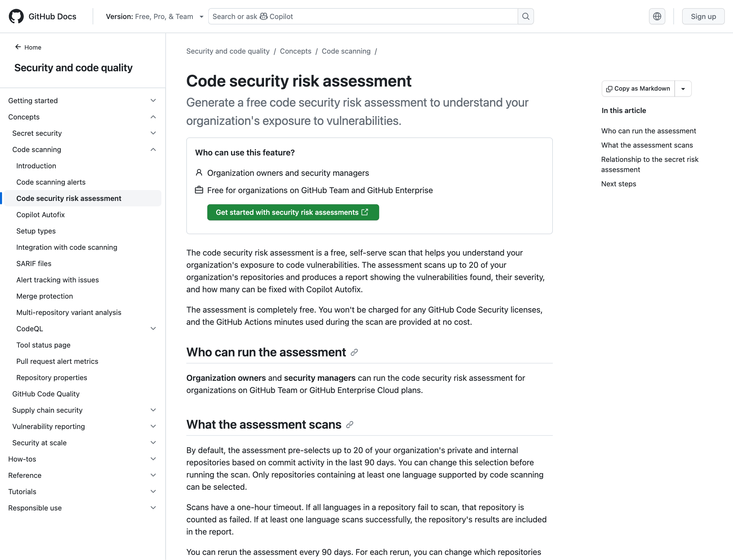
Task: Expand the Secret security section
Action: tap(153, 133)
